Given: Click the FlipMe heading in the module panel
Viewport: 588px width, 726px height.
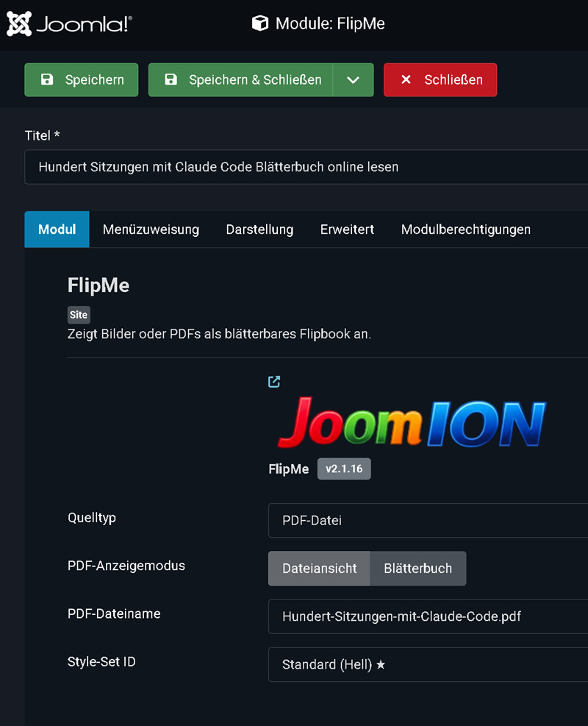Looking at the screenshot, I should (x=98, y=285).
